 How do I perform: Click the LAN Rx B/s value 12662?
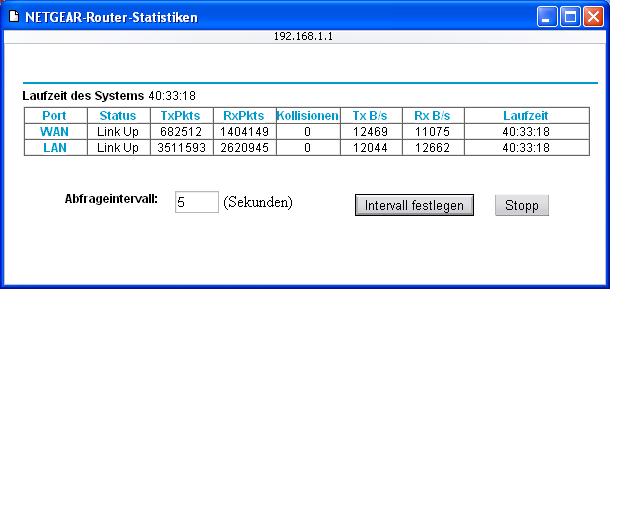click(x=432, y=148)
